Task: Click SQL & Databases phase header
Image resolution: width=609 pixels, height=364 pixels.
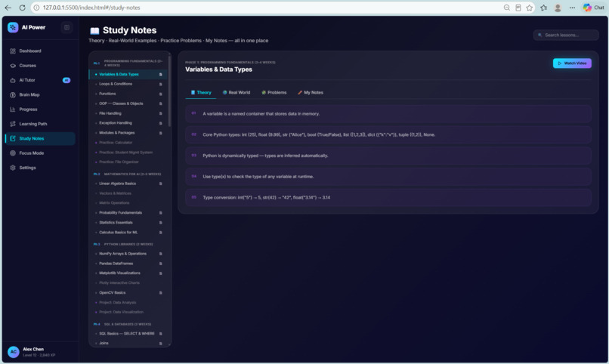Action: (x=122, y=324)
